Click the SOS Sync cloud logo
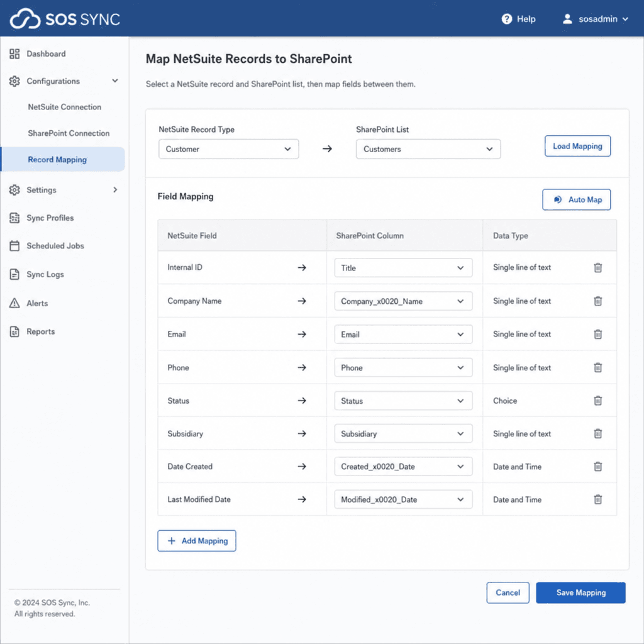The height and width of the screenshot is (644, 644). pos(25,19)
